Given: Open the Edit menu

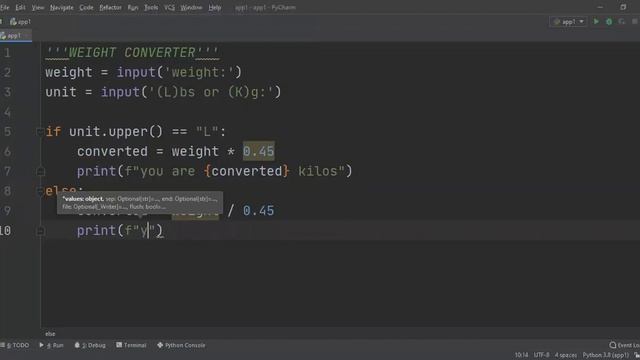Looking at the screenshot, I should click(20, 7).
